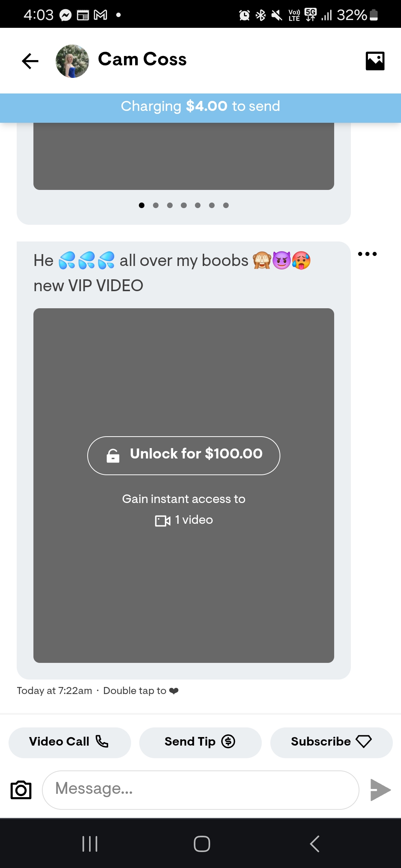Focus the Message input field
This screenshot has height=868, width=401.
pyautogui.click(x=200, y=790)
